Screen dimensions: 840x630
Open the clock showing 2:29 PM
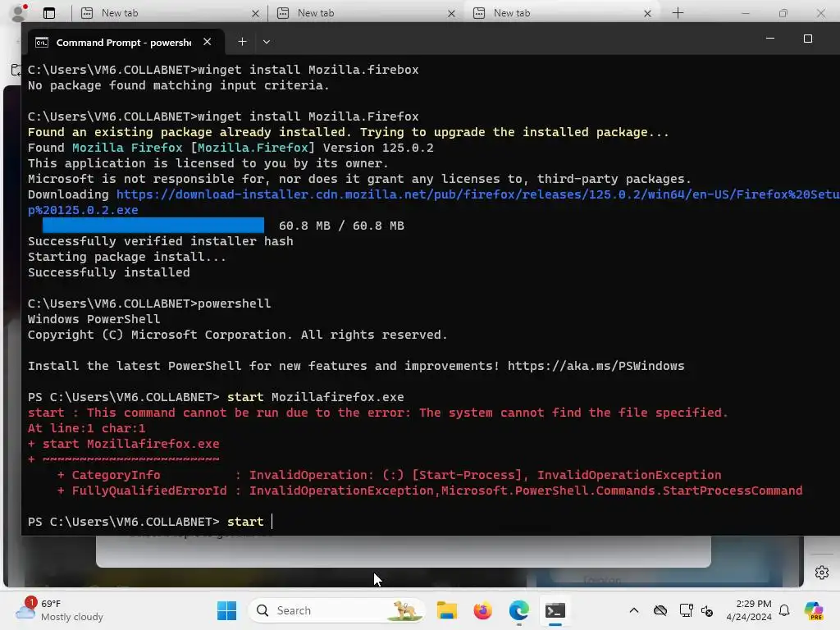pos(749,610)
